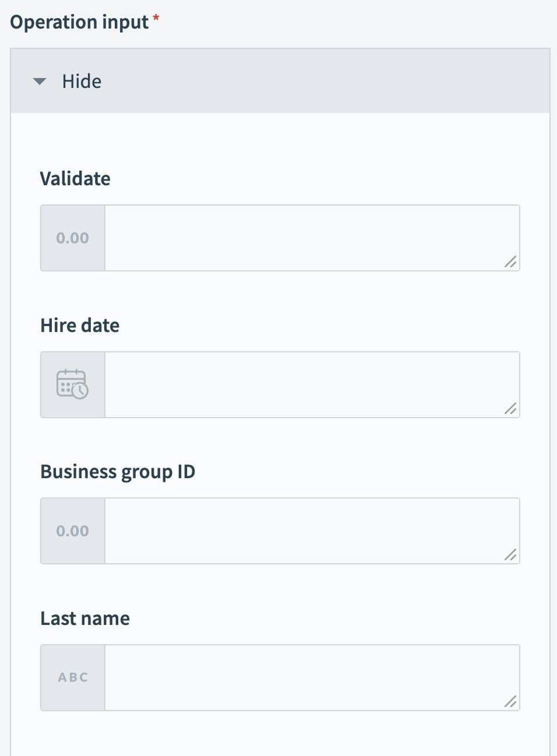Viewport: 557px width, 756px height.
Task: Focus the Business group ID input field
Action: pos(303,531)
